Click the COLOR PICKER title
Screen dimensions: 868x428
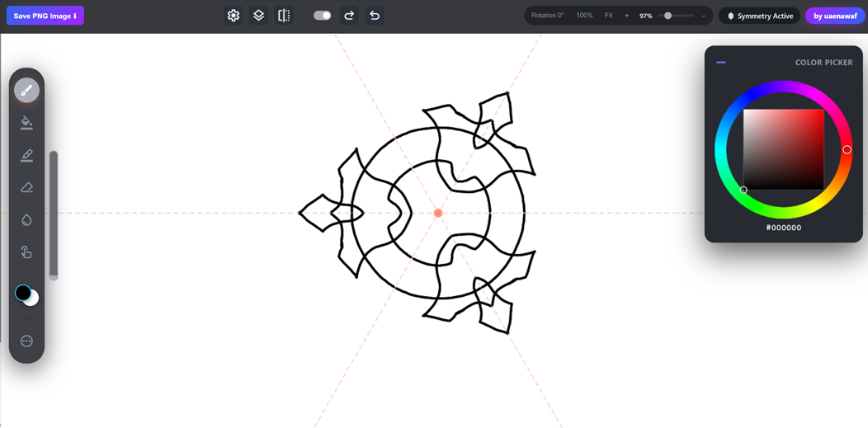pos(823,63)
